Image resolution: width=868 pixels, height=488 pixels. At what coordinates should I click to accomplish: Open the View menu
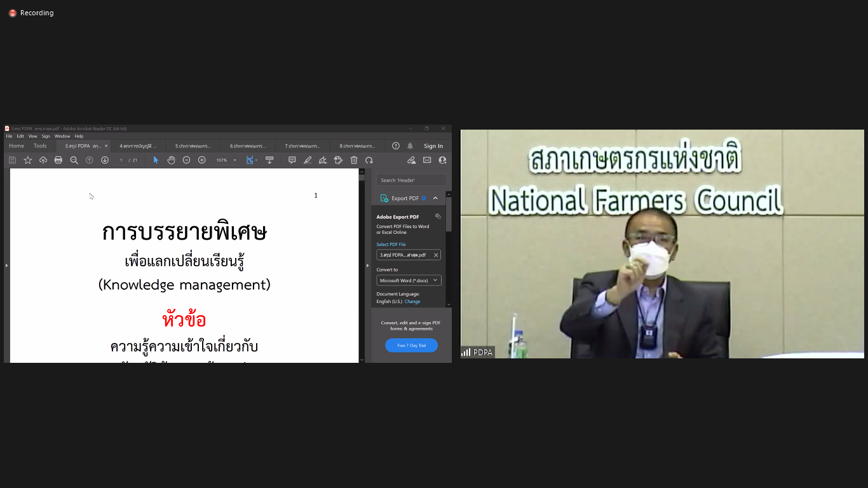point(33,136)
